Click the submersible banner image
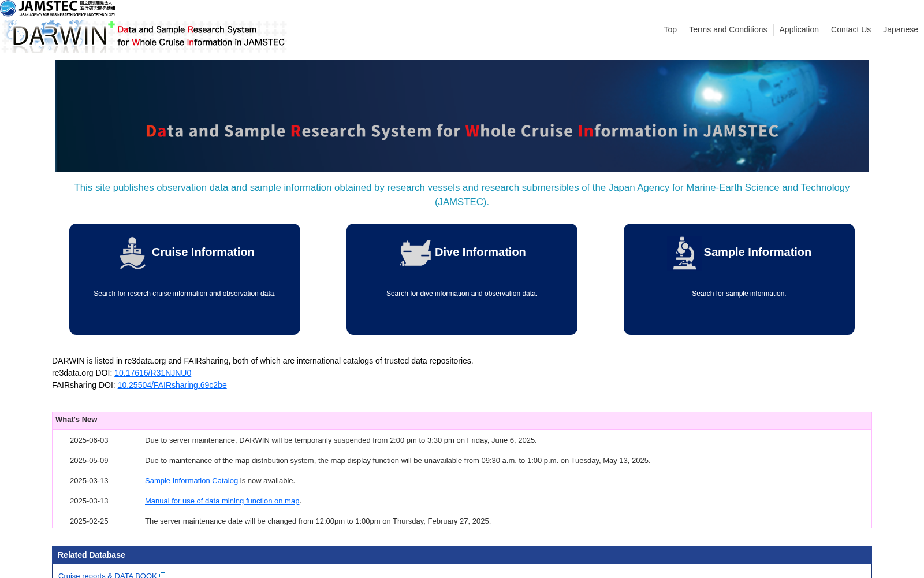The image size is (924, 578). click(462, 116)
